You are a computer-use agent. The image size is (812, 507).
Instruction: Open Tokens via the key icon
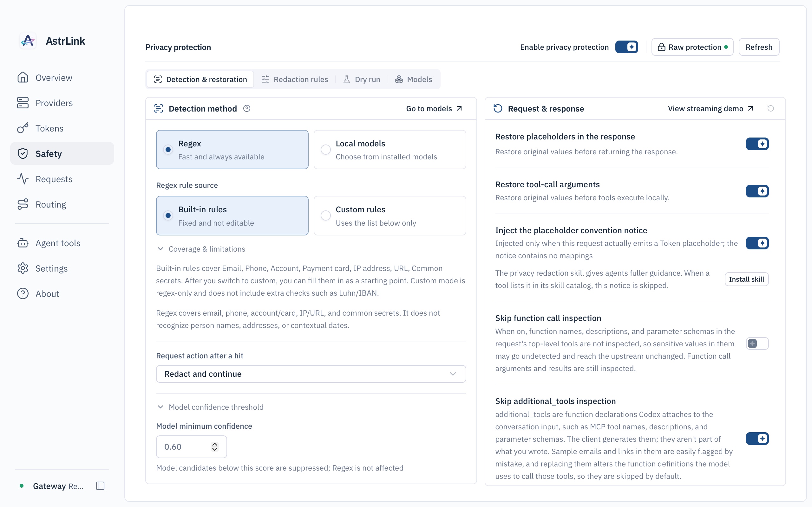tap(23, 128)
